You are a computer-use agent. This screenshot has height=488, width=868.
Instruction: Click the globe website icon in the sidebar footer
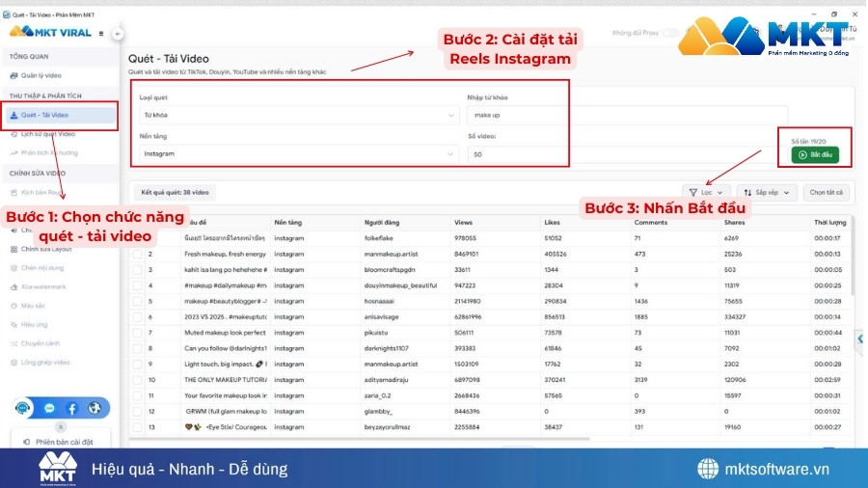click(x=95, y=409)
